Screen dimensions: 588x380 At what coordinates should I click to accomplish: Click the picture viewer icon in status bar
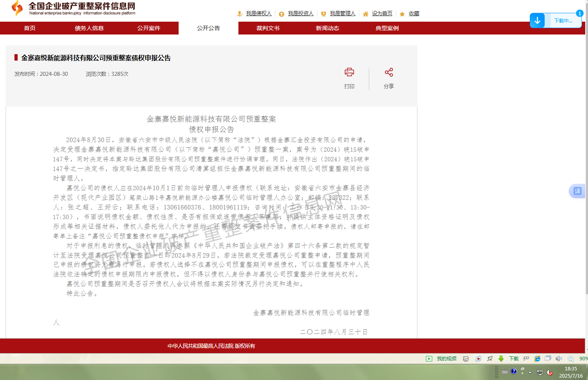point(466,359)
